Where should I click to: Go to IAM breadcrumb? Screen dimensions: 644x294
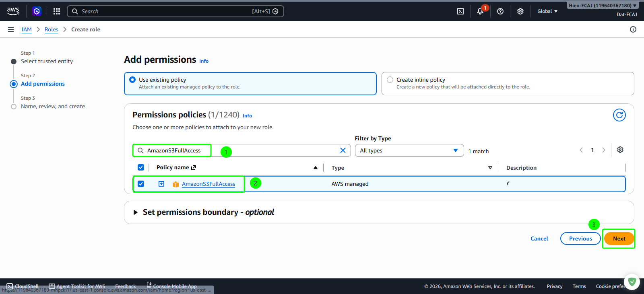tap(27, 29)
